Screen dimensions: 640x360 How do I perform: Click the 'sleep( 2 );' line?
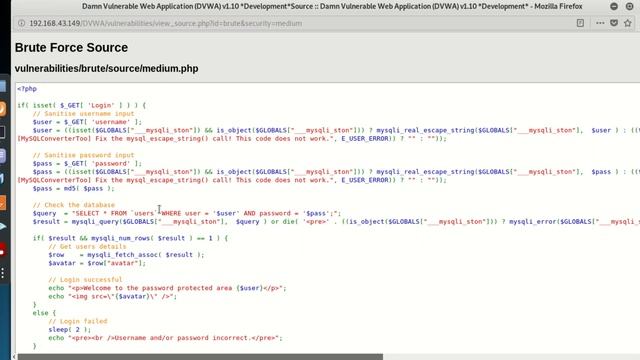[x=70, y=329]
